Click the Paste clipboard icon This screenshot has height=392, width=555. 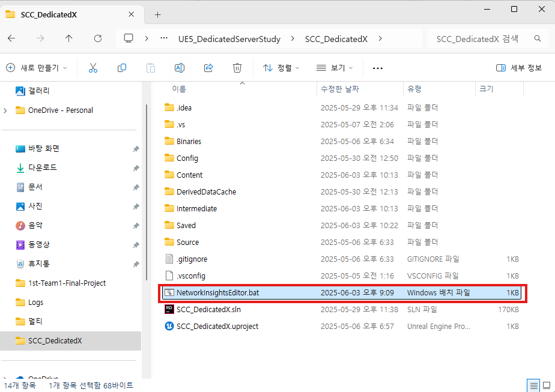pyautogui.click(x=151, y=68)
